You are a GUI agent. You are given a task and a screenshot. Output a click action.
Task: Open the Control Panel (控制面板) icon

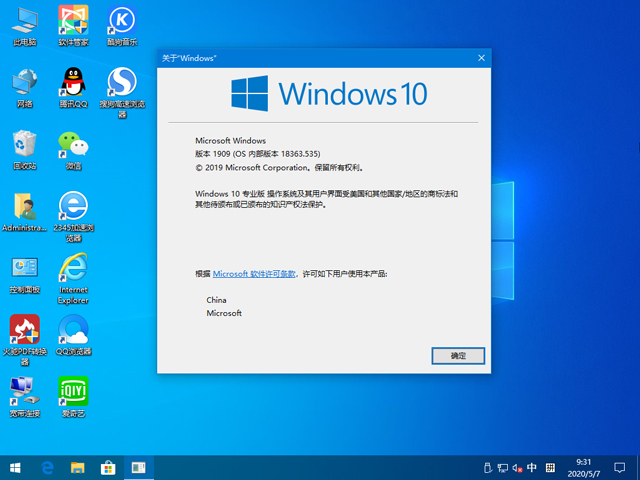25,273
